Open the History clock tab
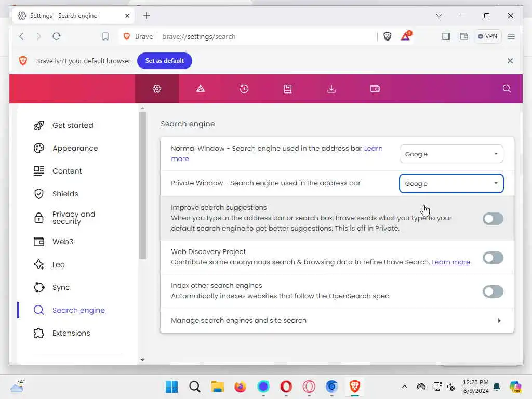The width and height of the screenshot is (532, 399). [244, 89]
